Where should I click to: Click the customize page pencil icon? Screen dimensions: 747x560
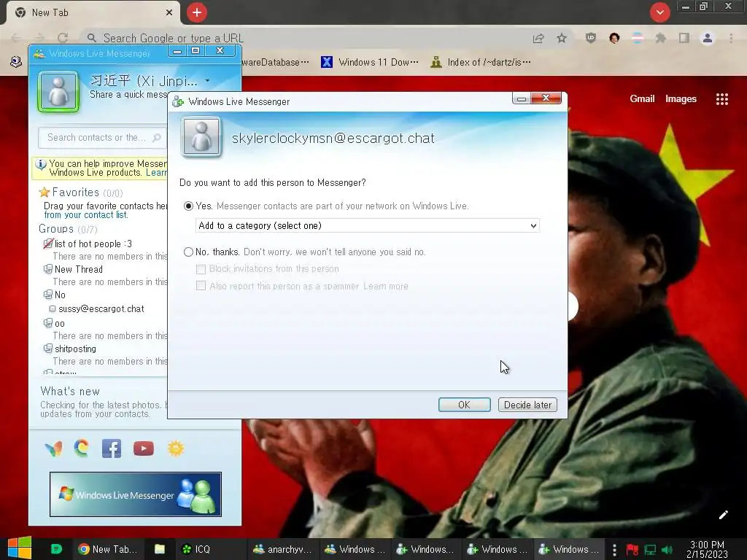click(724, 515)
